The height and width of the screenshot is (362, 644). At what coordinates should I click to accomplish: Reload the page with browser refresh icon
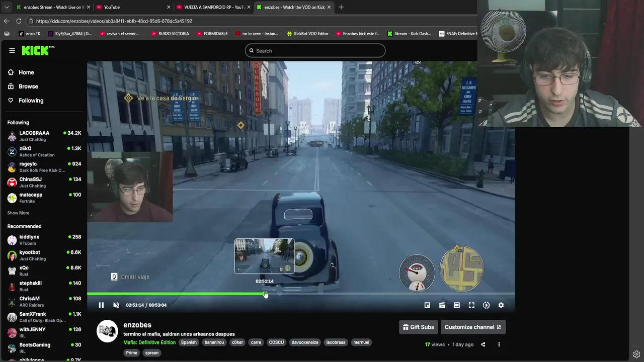point(19,21)
